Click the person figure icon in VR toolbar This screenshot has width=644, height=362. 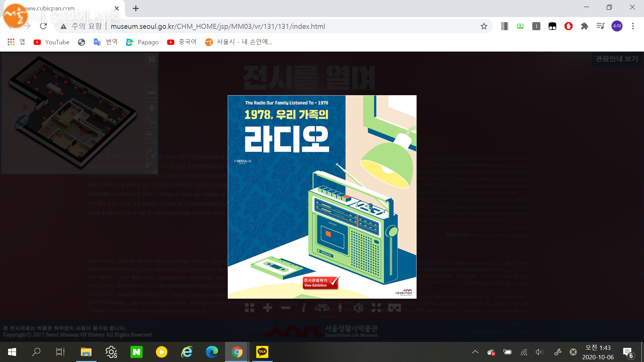(340, 308)
